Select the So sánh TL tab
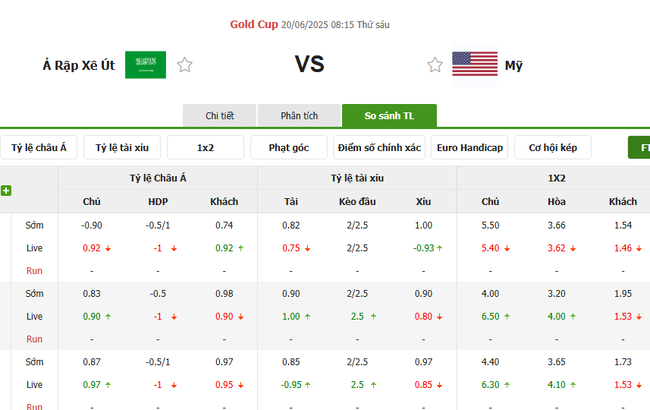650x410 pixels. click(x=383, y=116)
